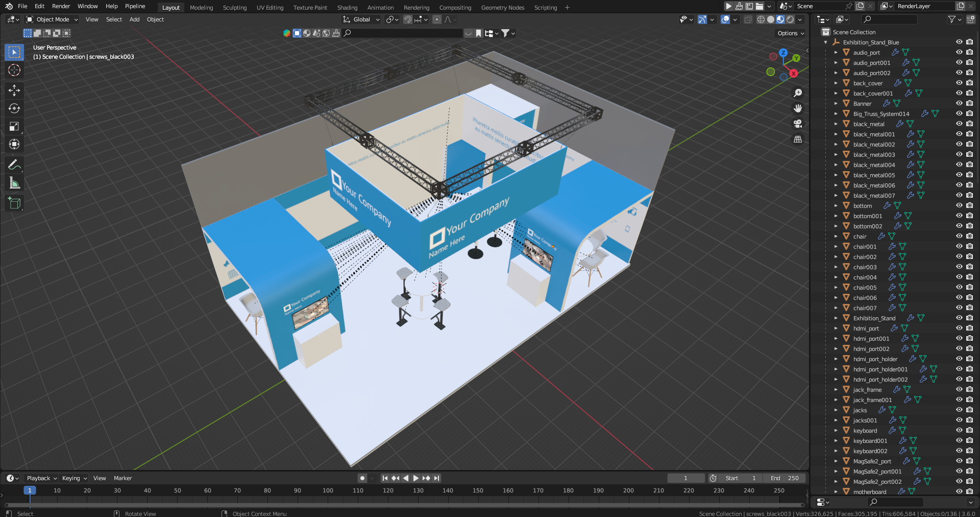Toggle auto keying record button
Screen dimensions: 980x517
click(x=362, y=478)
